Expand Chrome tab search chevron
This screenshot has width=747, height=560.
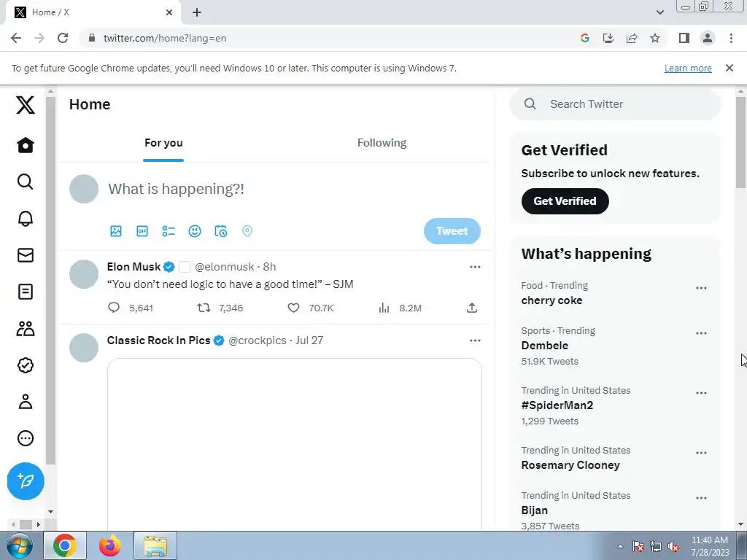(x=659, y=12)
